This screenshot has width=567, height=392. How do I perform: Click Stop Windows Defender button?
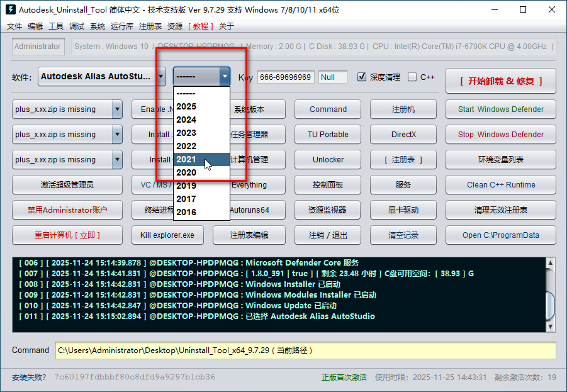pos(501,134)
